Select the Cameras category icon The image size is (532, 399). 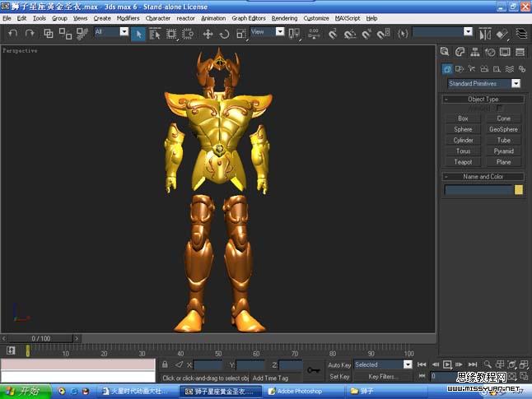click(484, 69)
